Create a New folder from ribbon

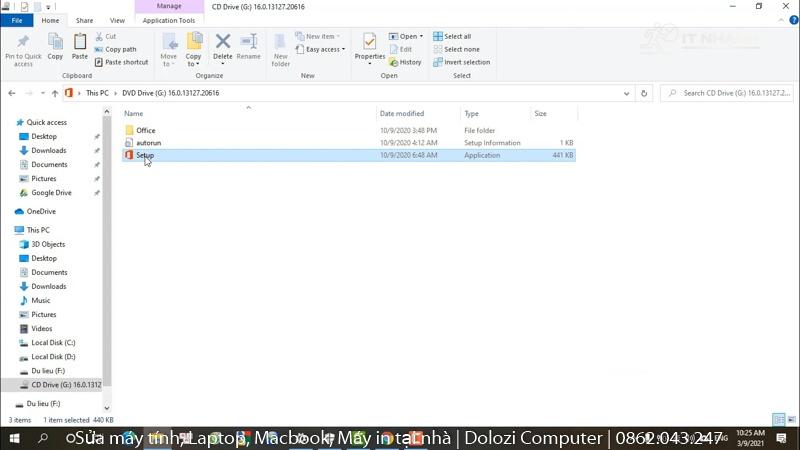pyautogui.click(x=281, y=45)
